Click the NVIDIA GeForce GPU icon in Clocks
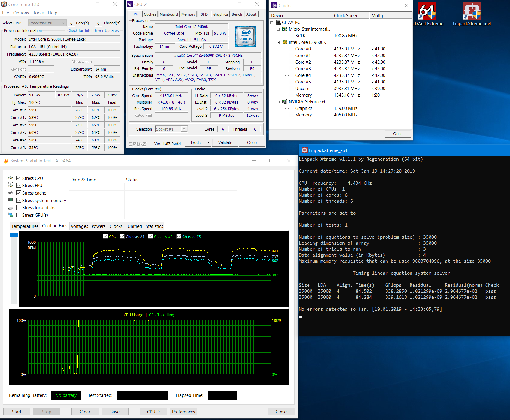510x420 pixels. (285, 101)
